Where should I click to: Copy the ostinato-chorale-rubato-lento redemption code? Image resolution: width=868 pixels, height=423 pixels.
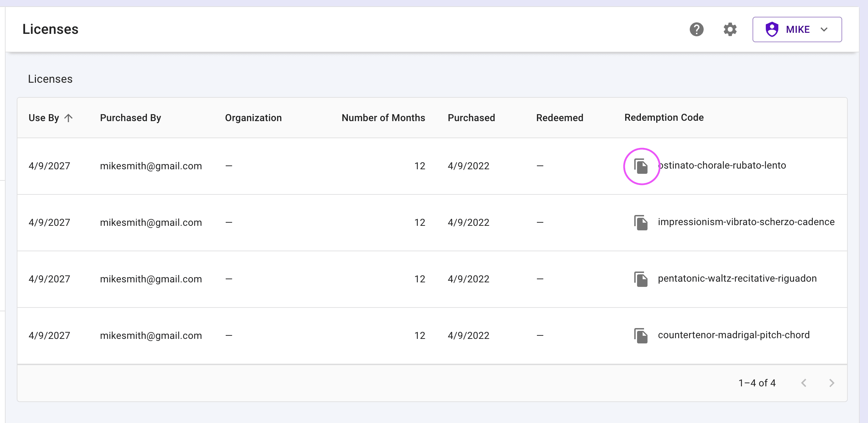click(641, 166)
